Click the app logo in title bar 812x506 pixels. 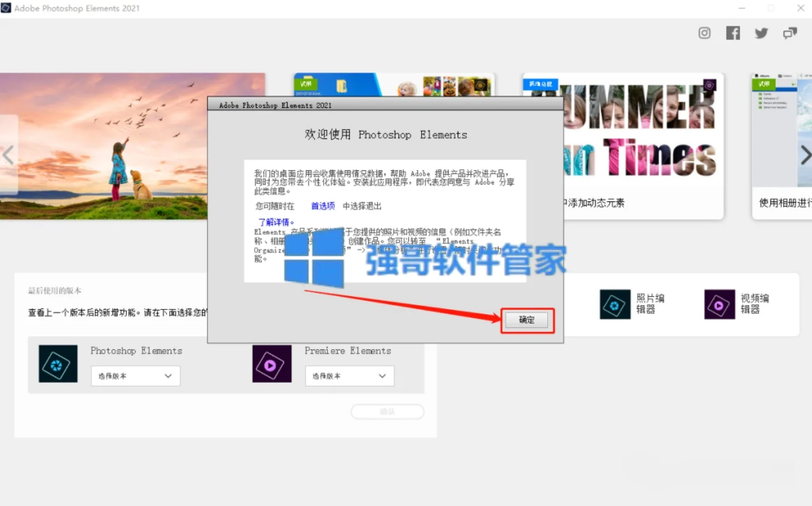[x=6, y=8]
